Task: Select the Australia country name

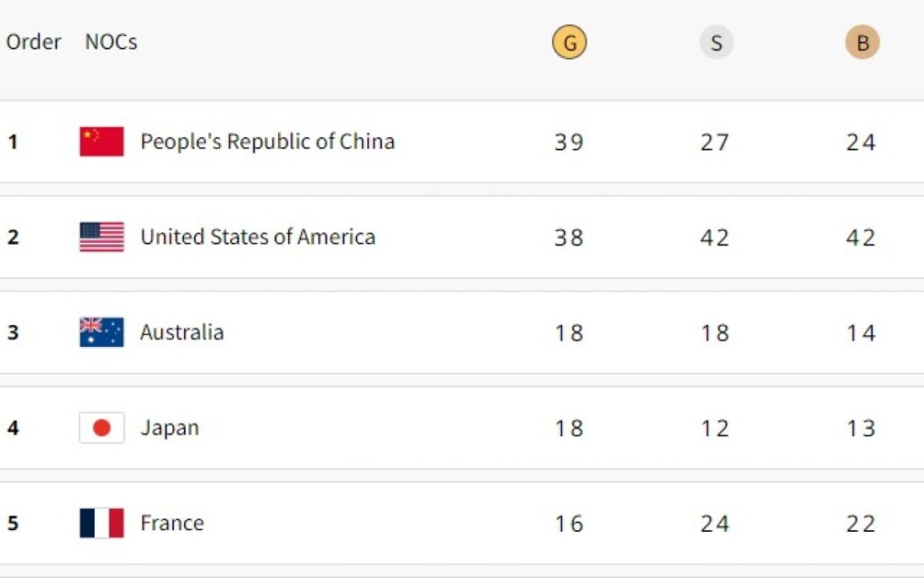Action: click(x=181, y=332)
